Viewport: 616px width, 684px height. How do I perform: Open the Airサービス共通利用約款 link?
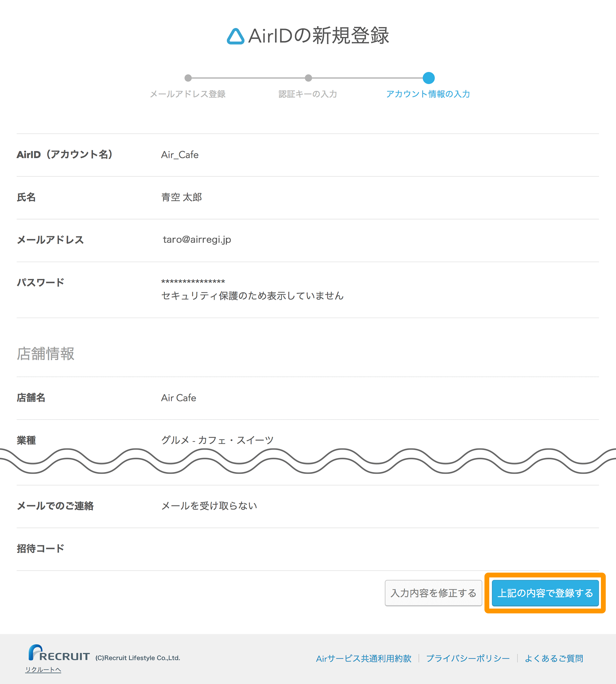pyautogui.click(x=364, y=658)
